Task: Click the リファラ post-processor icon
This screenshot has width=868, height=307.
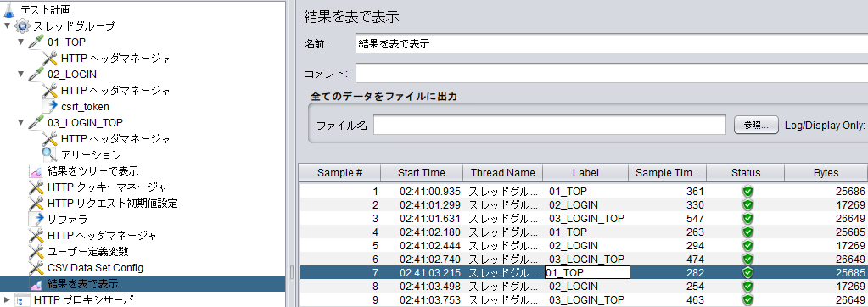Action: [36, 219]
